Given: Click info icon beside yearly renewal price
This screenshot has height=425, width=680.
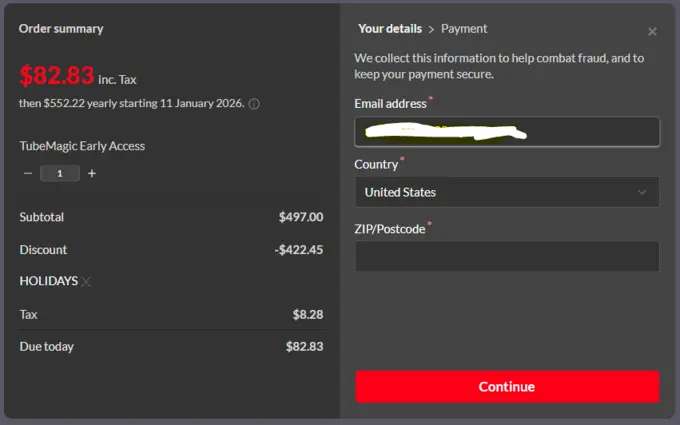Looking at the screenshot, I should click(254, 103).
